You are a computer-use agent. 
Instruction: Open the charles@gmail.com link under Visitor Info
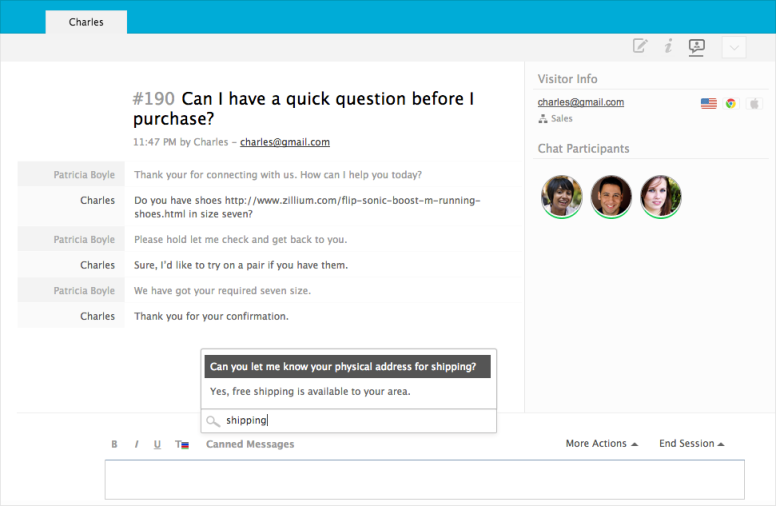point(580,102)
